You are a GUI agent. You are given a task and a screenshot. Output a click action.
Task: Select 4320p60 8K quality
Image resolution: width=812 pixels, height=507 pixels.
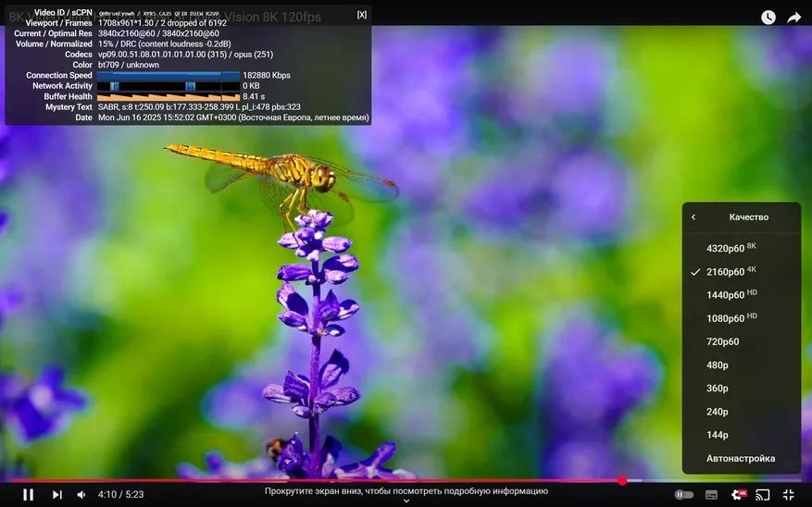pos(731,248)
